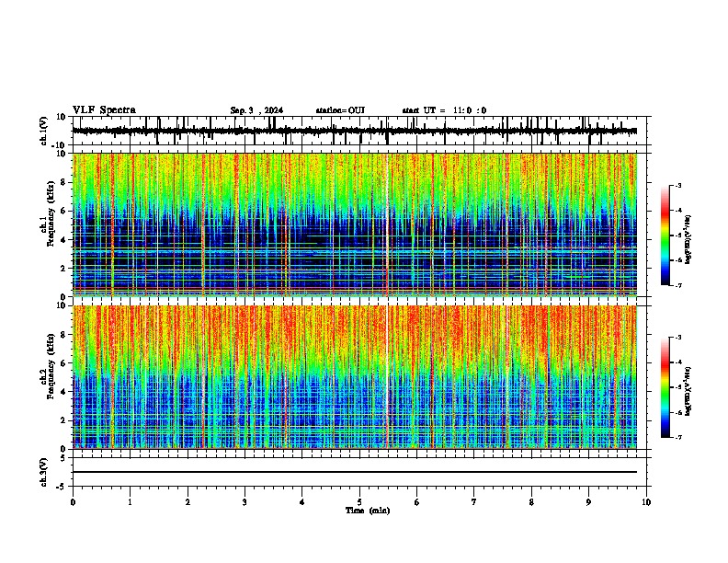Click the ch.3(V) axis label
This screenshot has height=563, width=728.
(44, 472)
